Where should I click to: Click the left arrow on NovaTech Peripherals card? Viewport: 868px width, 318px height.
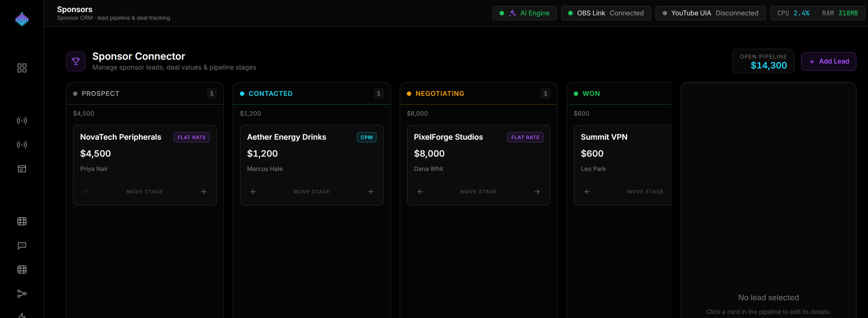tap(87, 192)
